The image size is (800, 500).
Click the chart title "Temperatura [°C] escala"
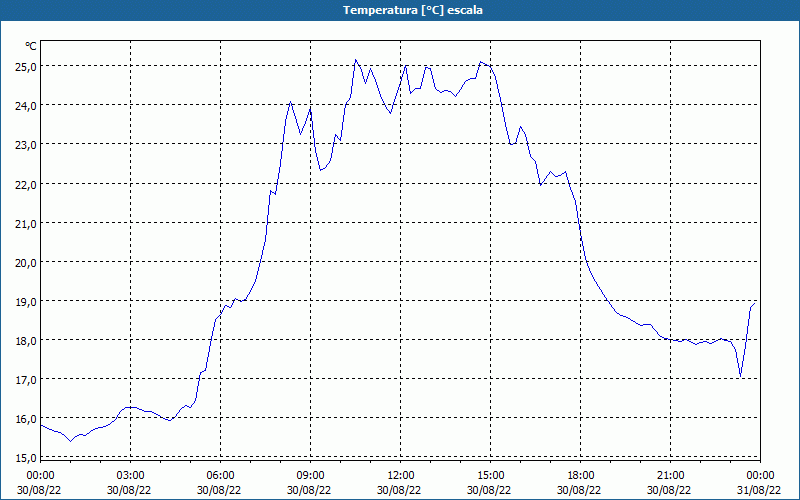413,10
